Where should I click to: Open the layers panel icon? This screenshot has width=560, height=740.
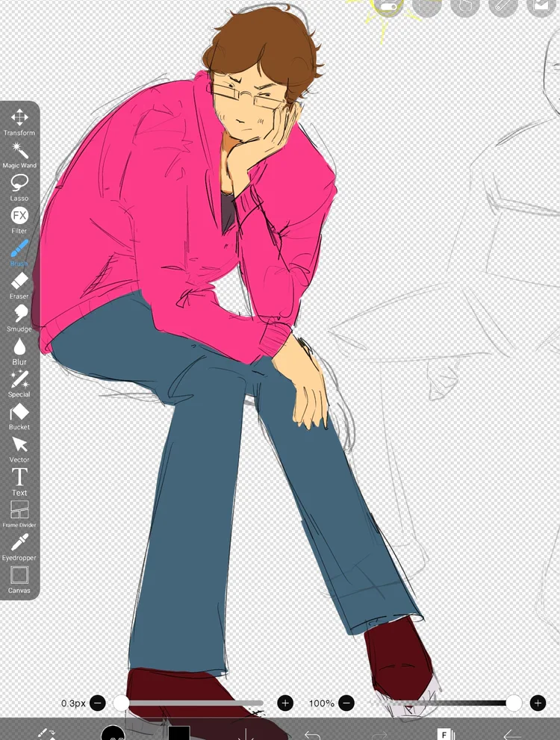coord(445,734)
